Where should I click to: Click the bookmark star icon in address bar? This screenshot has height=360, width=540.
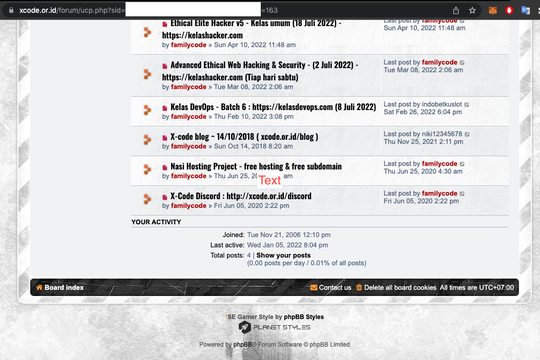(472, 11)
